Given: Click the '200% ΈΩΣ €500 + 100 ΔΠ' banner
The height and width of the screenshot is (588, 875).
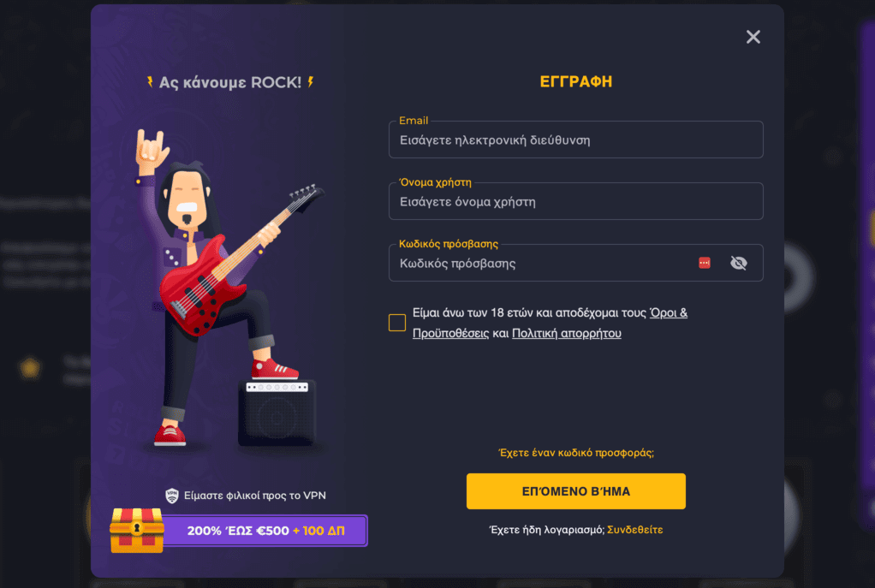Looking at the screenshot, I should pos(265,531).
